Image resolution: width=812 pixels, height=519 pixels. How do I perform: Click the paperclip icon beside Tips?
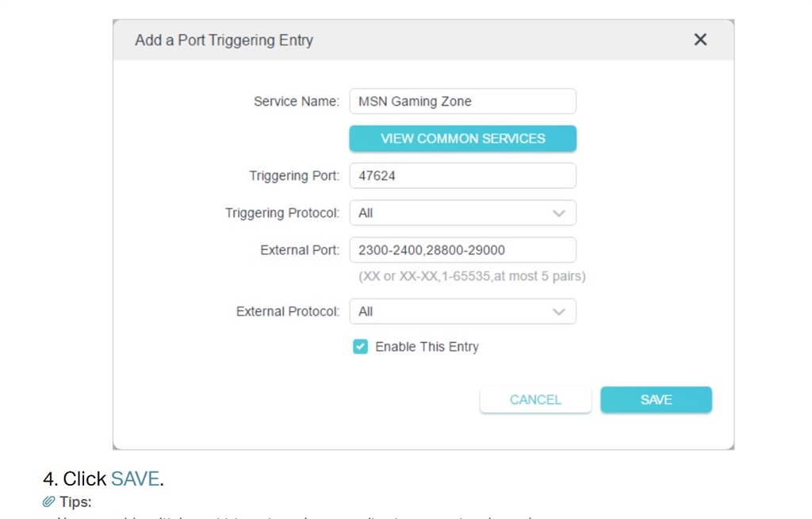(49, 502)
